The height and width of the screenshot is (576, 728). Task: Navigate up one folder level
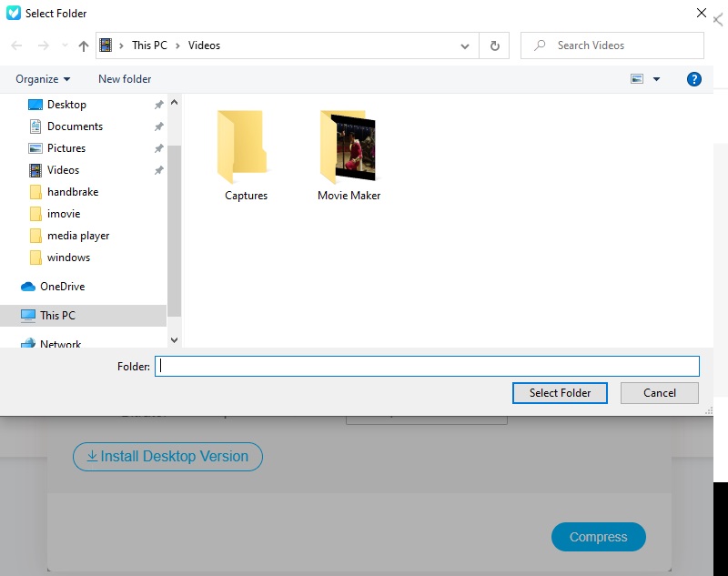coord(83,45)
